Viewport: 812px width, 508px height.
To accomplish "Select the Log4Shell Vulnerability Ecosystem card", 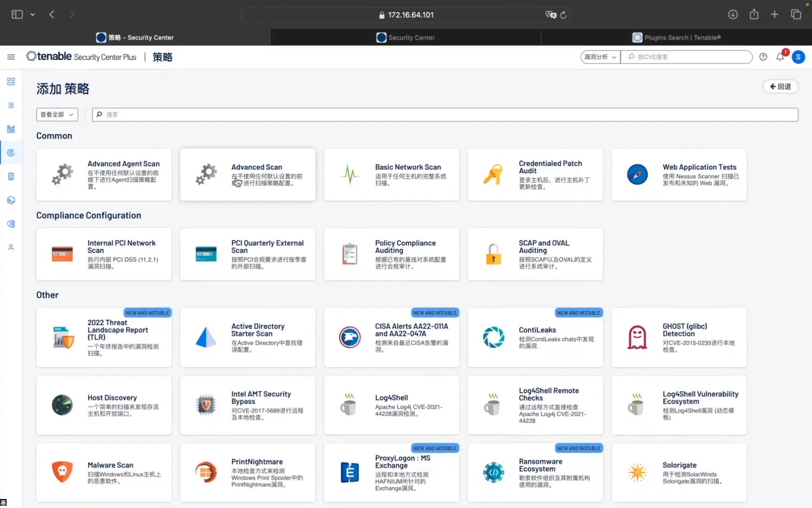I will coord(679,405).
